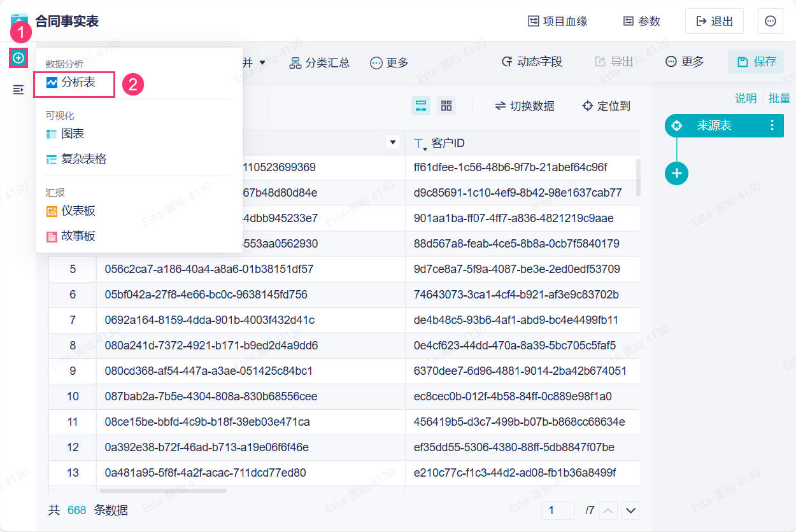Select 复杂表格 menu entry
The width and height of the screenshot is (796, 532).
coord(76,159)
